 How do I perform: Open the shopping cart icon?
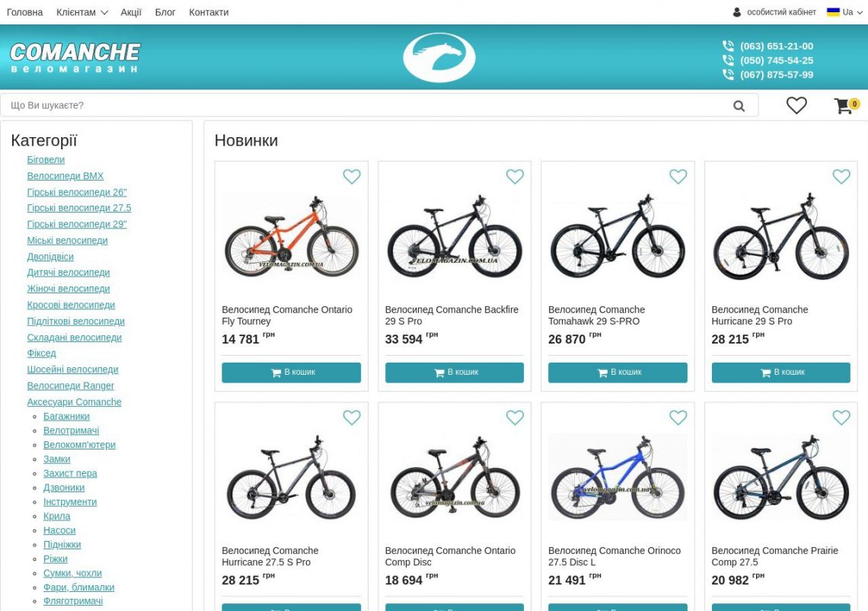[x=843, y=106]
